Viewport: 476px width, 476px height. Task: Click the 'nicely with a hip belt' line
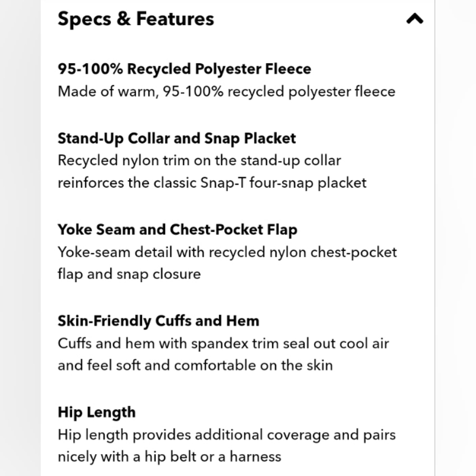click(x=169, y=456)
